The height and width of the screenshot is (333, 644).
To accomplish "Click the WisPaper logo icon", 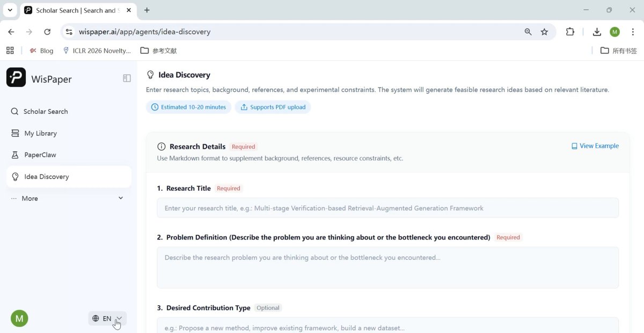I will click(x=16, y=77).
